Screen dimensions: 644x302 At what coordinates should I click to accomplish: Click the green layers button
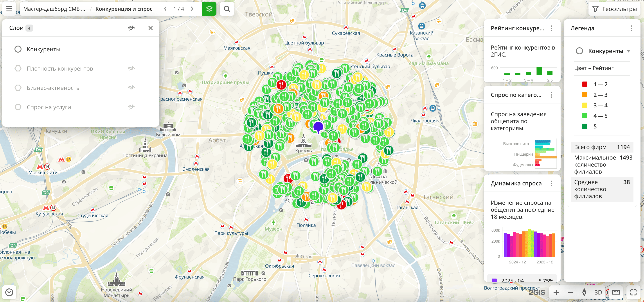coord(209,9)
